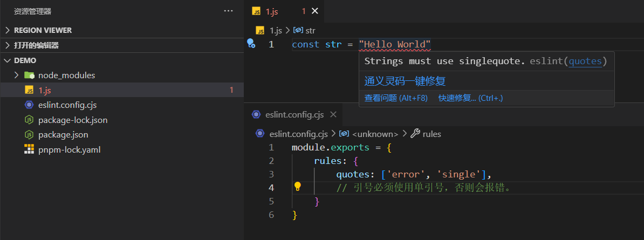The image size is (644, 240).
Task: Click the variable symbol icon before str
Action: (298, 30)
